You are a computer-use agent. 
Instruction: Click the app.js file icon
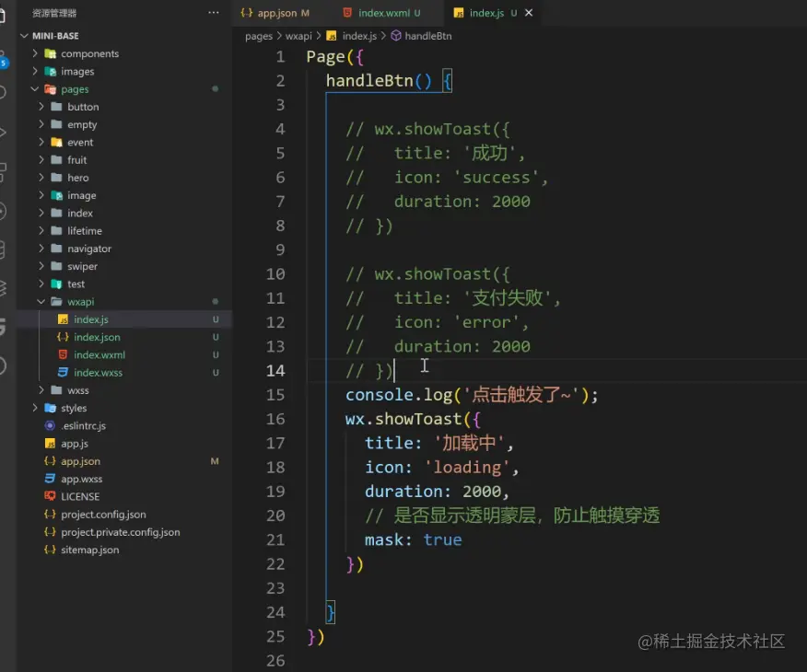pyautogui.click(x=50, y=443)
